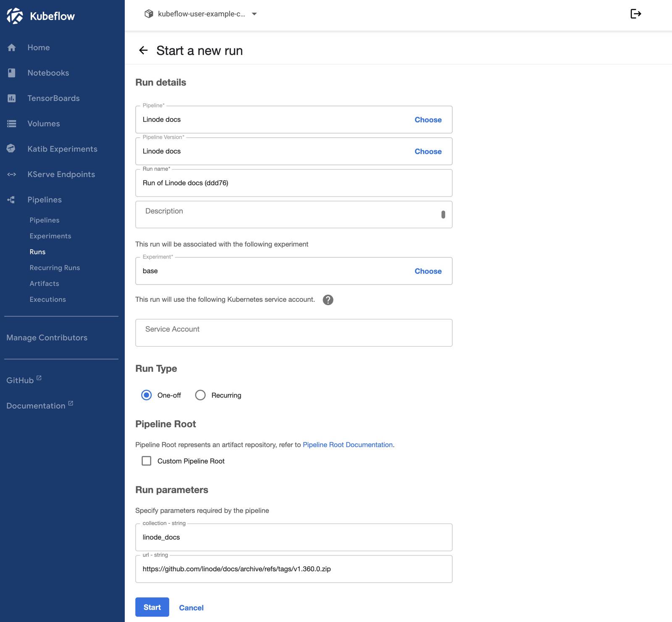Enable Custom Pipeline Root
This screenshot has width=672, height=622.
click(146, 461)
